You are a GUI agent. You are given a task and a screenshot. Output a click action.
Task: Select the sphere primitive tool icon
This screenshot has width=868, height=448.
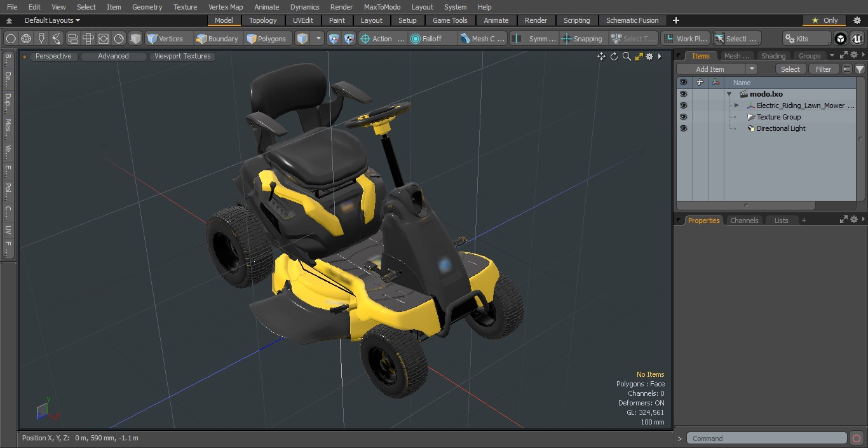pyautogui.click(x=10, y=39)
